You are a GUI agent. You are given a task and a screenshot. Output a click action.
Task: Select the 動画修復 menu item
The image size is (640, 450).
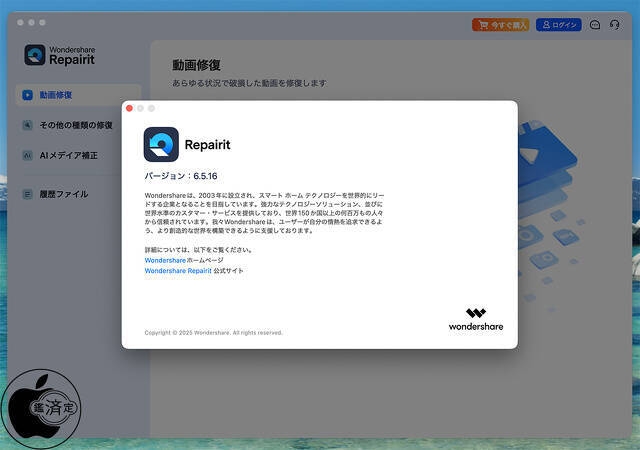pyautogui.click(x=56, y=95)
